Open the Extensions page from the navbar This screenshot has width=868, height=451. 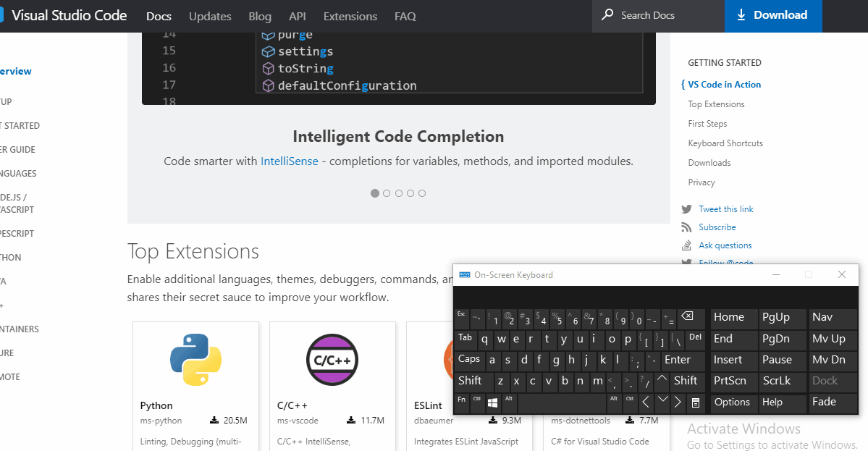[x=350, y=15]
